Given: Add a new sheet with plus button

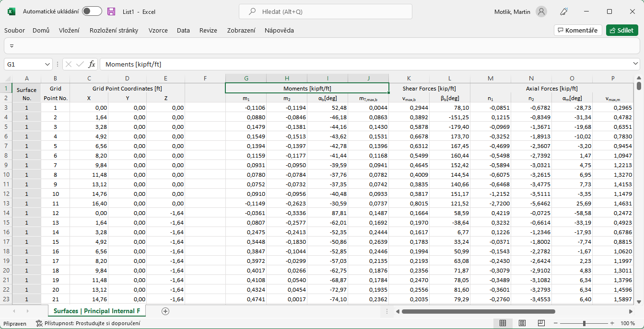Looking at the screenshot, I should (x=165, y=311).
